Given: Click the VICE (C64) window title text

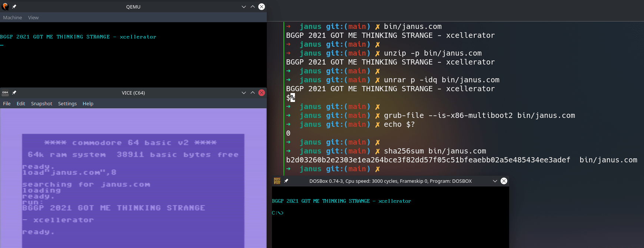Looking at the screenshot, I should (133, 93).
